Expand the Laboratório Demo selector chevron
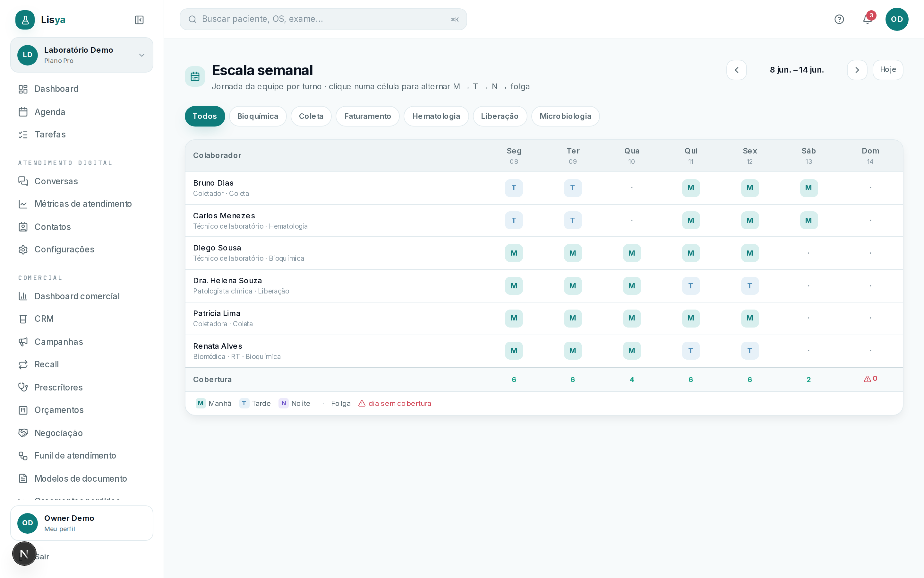This screenshot has height=578, width=924. coord(142,55)
